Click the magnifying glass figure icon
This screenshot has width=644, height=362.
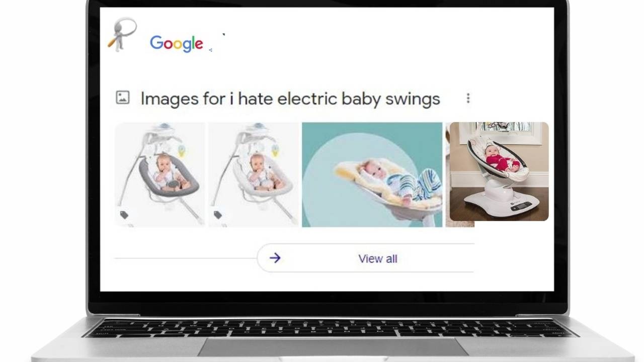[122, 34]
